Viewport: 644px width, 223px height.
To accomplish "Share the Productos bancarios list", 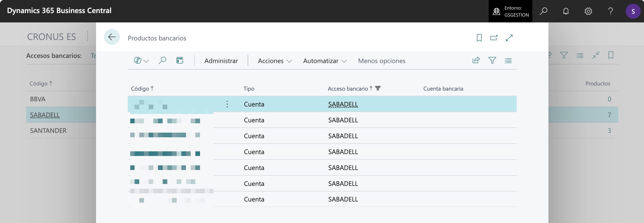I will (476, 60).
